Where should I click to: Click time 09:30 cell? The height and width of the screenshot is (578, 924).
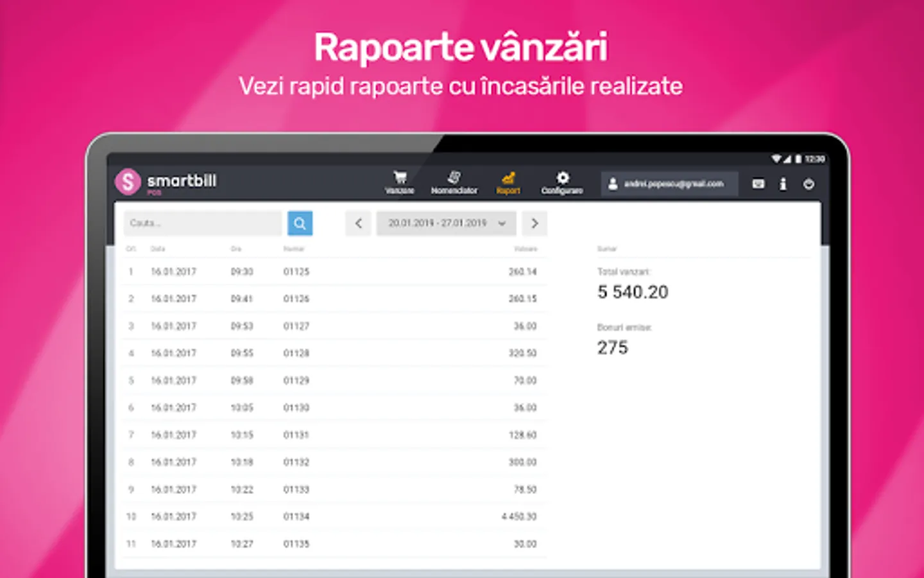242,272
